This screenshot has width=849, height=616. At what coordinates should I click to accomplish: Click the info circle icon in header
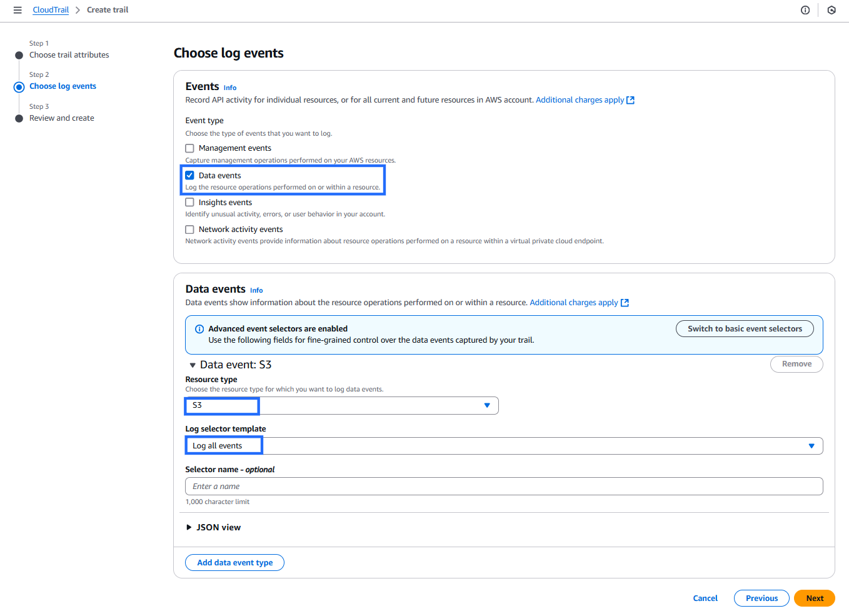click(x=805, y=10)
